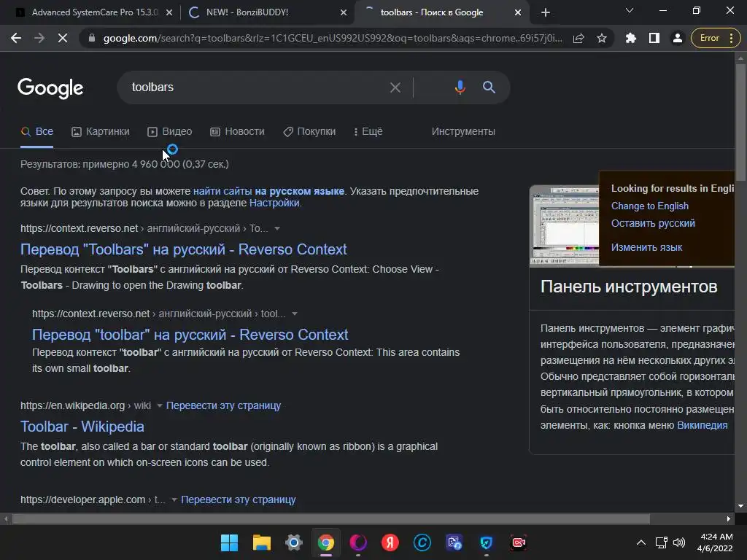Close the Advanced SystemCare Pro tab
This screenshot has height=560, width=747.
click(169, 12)
